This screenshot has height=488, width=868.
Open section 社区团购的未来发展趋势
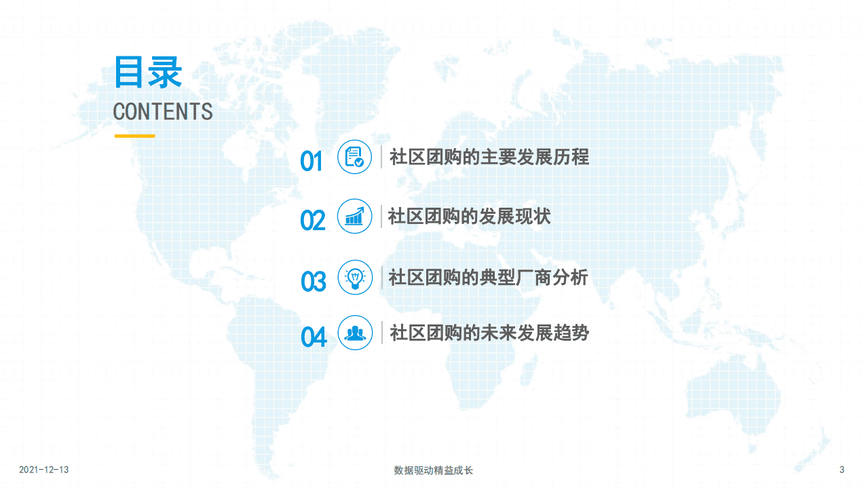coord(488,333)
